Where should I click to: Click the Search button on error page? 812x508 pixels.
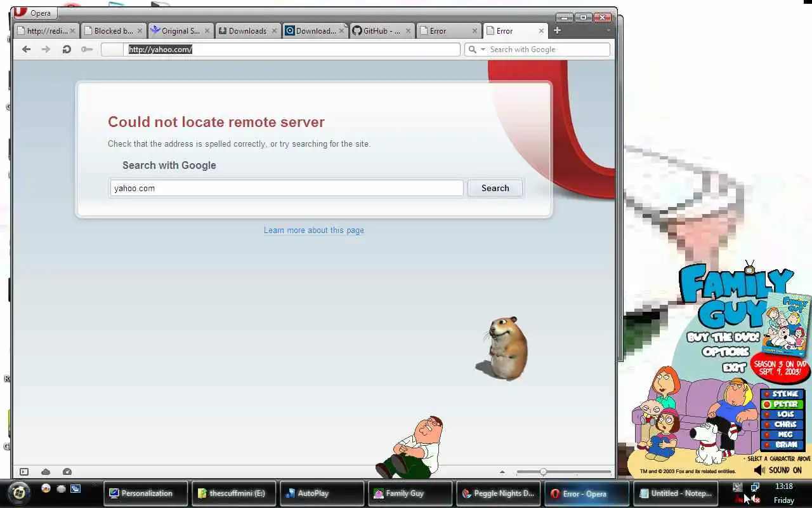pos(495,188)
